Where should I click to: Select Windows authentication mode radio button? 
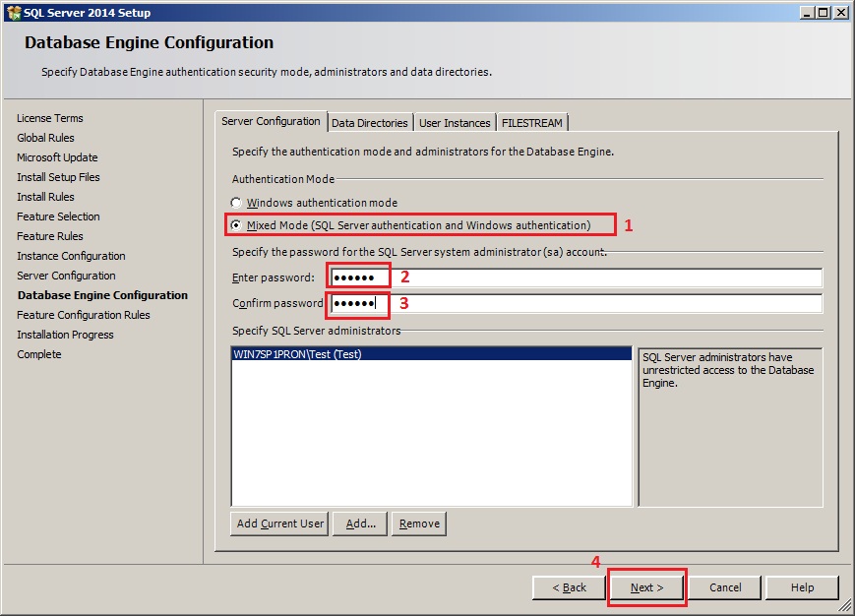[x=235, y=203]
